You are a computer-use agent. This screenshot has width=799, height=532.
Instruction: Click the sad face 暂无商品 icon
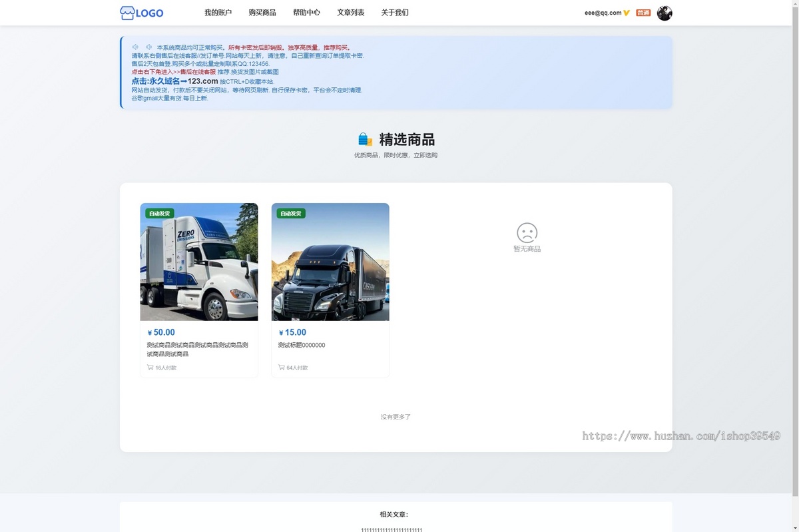[x=527, y=232]
